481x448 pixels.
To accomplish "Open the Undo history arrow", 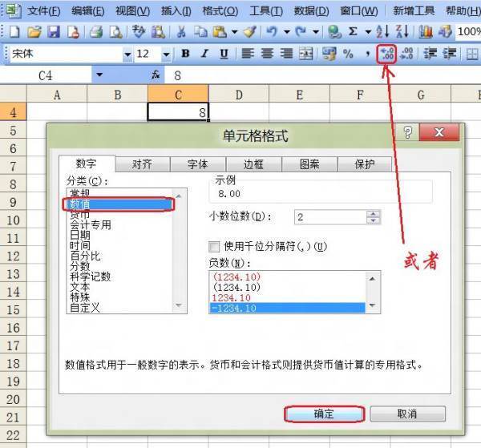I will [x=287, y=31].
